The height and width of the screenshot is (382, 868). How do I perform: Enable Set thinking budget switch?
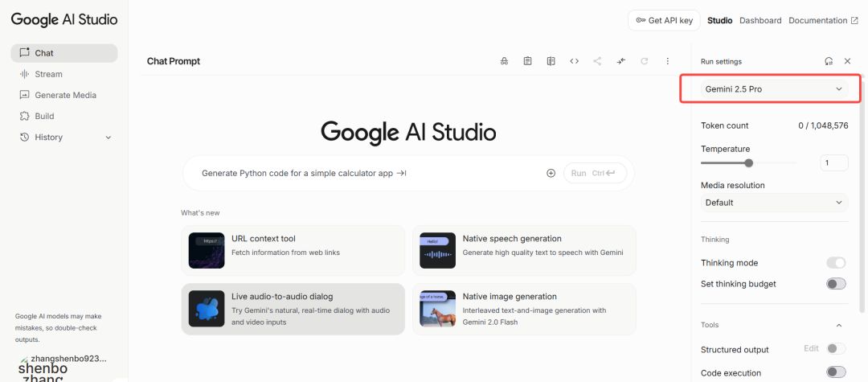836,284
